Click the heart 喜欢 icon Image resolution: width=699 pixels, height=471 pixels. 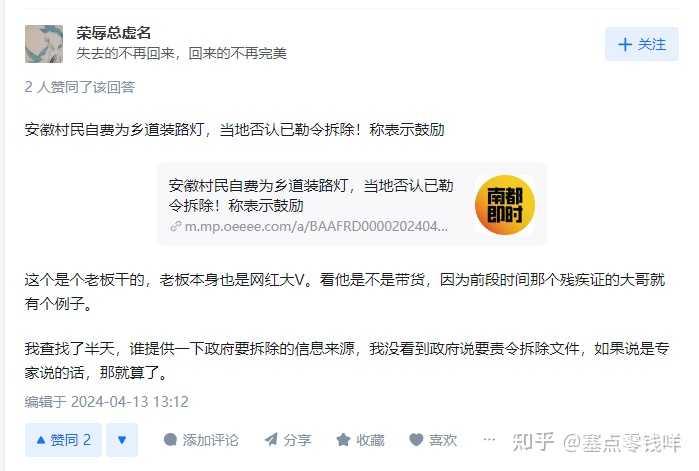tap(416, 440)
